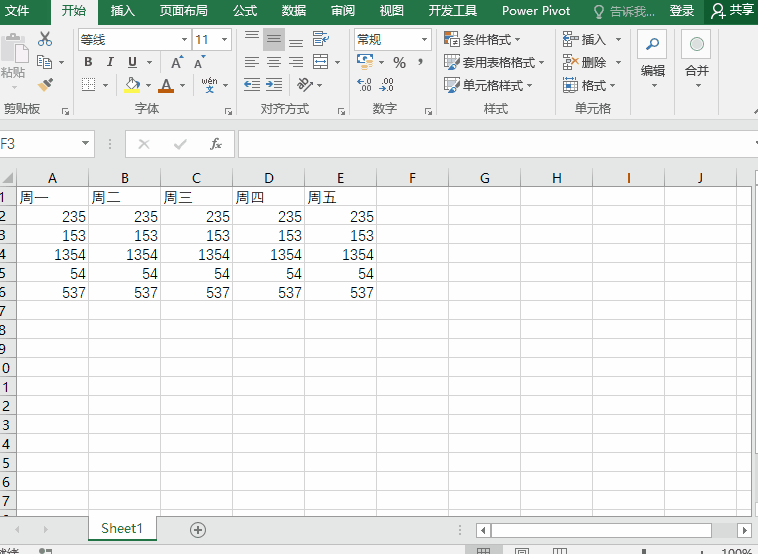Click the 登录 sign-in button
758x554 pixels.
click(x=682, y=11)
